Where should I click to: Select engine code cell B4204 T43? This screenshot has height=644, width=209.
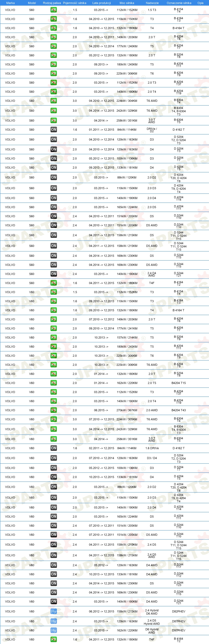click(x=179, y=410)
